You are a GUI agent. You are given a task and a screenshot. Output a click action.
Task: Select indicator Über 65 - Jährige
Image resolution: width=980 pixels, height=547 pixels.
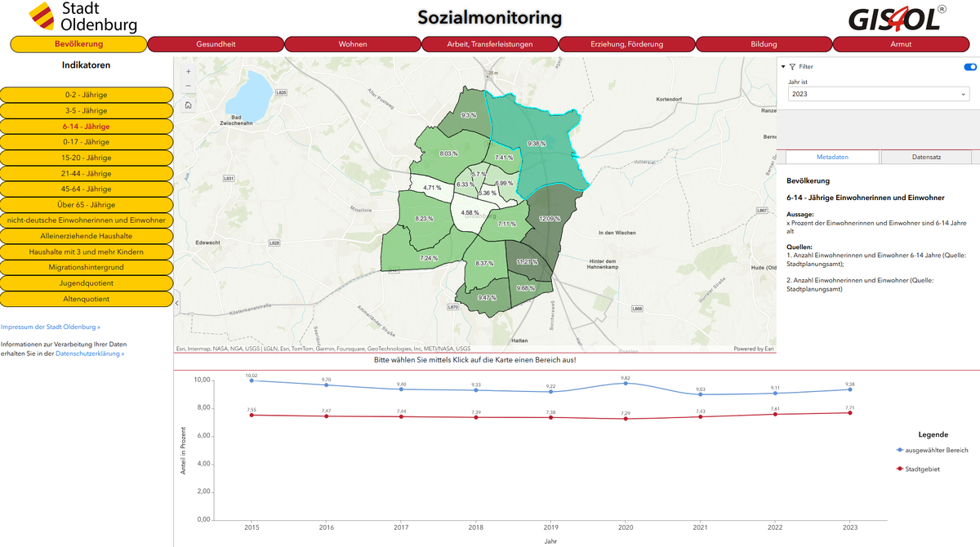(87, 204)
